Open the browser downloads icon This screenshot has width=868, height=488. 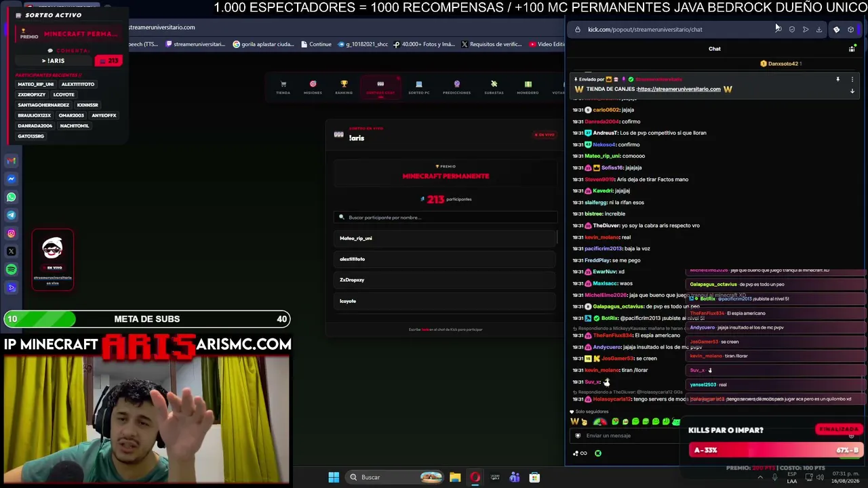tap(819, 29)
